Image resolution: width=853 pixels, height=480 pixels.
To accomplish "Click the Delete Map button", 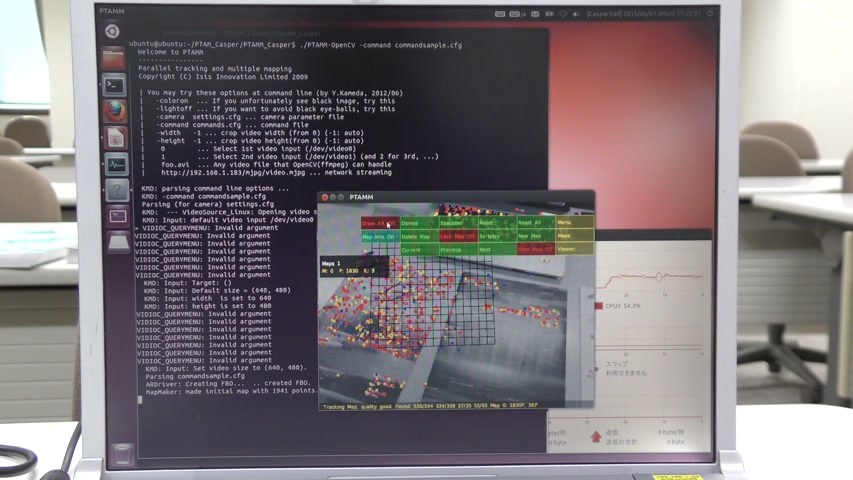I will [419, 236].
